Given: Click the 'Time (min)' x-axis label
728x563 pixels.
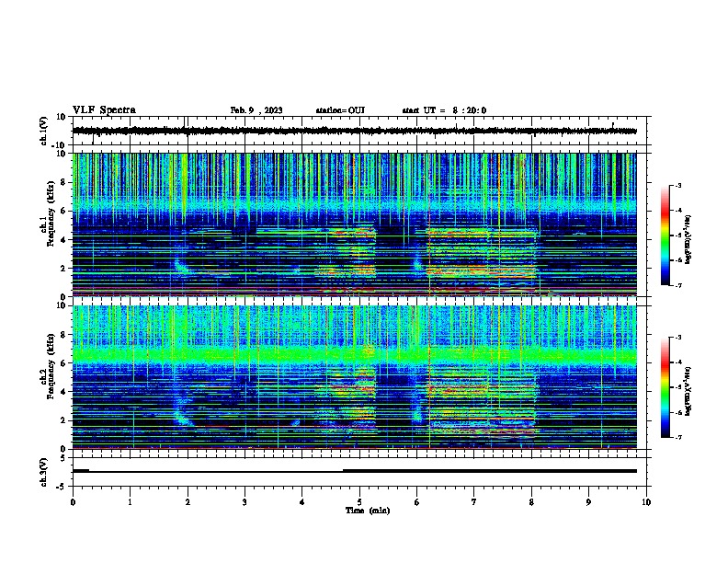Looking at the screenshot, I should tap(368, 511).
